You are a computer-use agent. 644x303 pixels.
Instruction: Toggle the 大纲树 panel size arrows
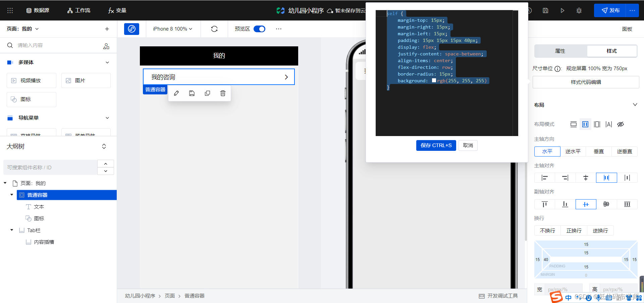(104, 146)
